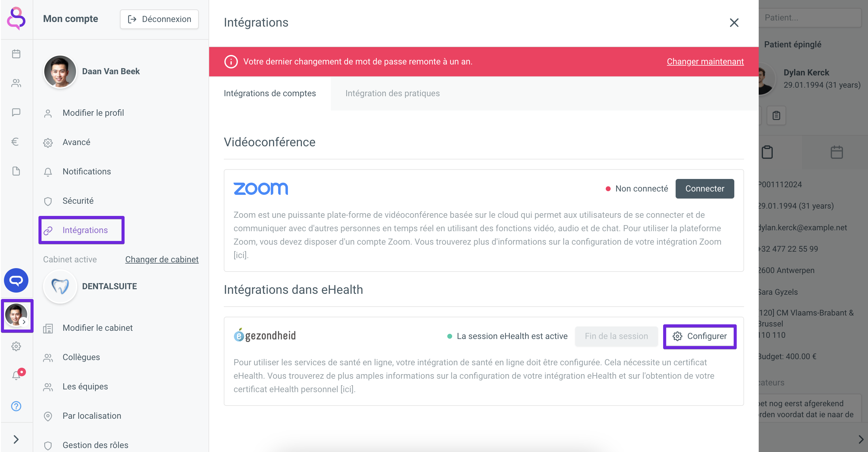Click the Changer maintenant link
868x452 pixels.
coord(705,62)
